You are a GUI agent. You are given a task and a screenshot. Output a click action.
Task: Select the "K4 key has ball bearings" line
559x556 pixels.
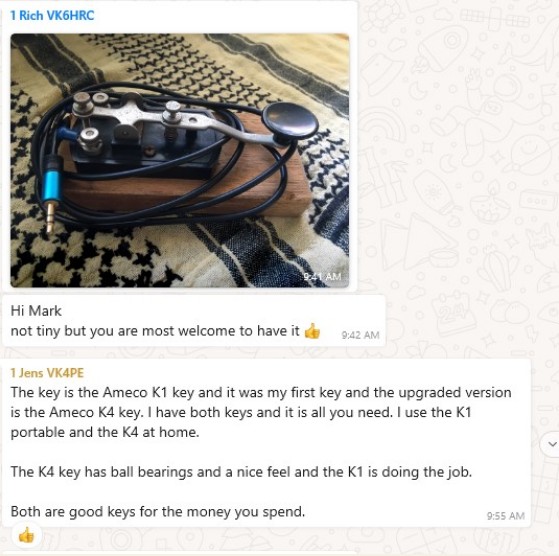(x=241, y=472)
